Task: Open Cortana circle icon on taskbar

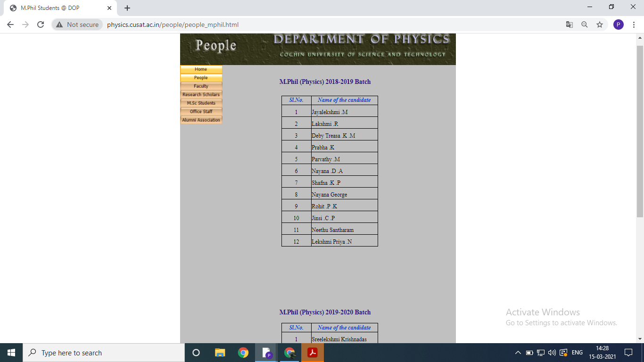Action: pyautogui.click(x=196, y=353)
